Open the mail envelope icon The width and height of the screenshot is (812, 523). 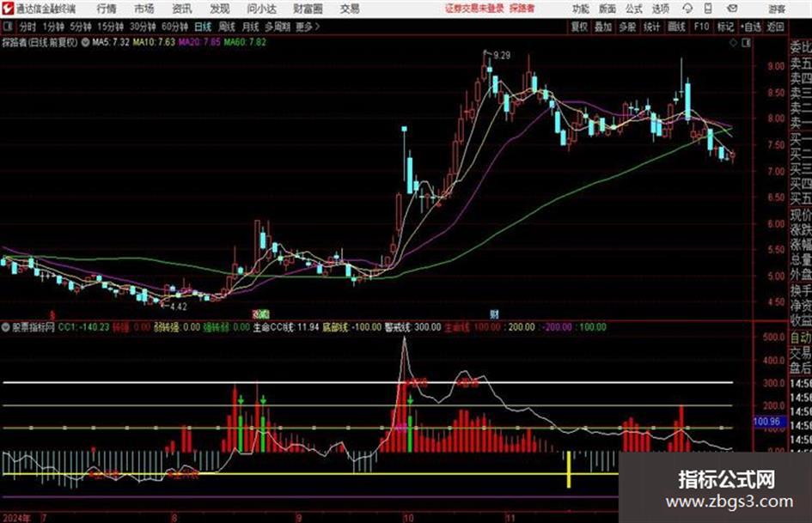click(732, 9)
